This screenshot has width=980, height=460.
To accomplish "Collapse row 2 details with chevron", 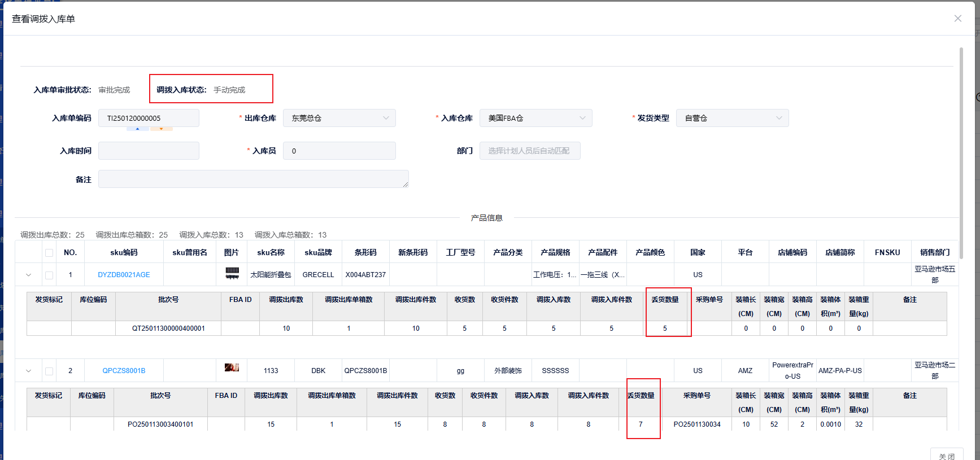I will click(28, 371).
